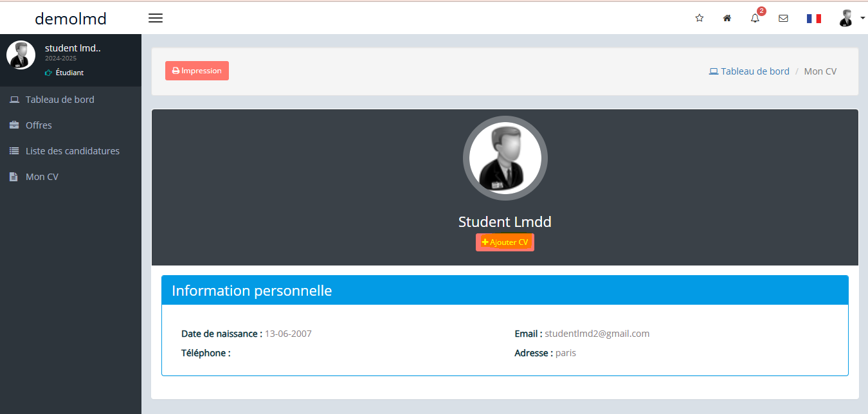Click the briefcase icon next to Offres
The height and width of the screenshot is (414, 868).
[x=14, y=125]
